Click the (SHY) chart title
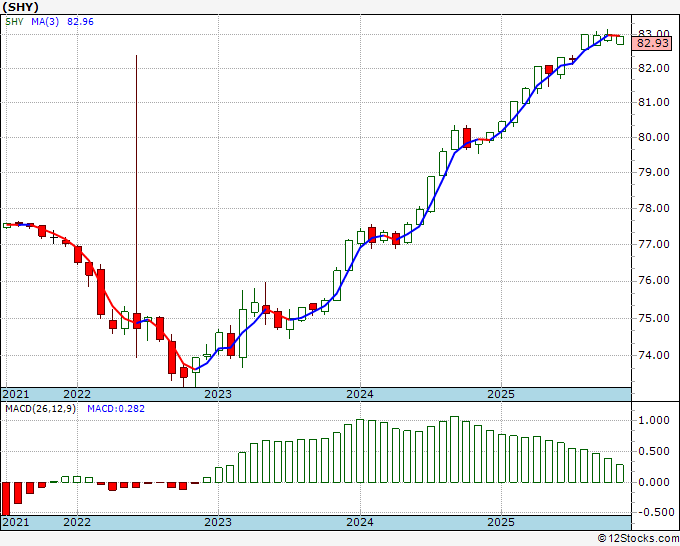The width and height of the screenshot is (680, 546). click(x=20, y=7)
